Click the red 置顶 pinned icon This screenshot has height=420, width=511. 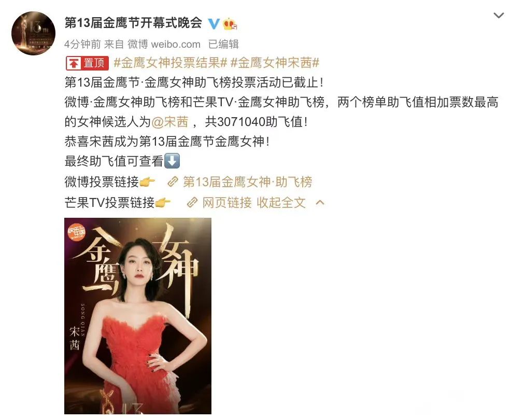tap(88, 63)
